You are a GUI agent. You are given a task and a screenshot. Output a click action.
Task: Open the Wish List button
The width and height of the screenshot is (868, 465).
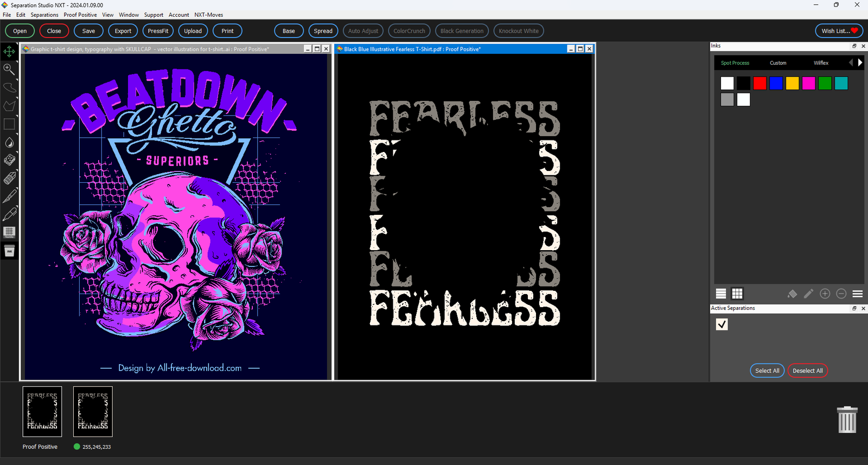(839, 31)
